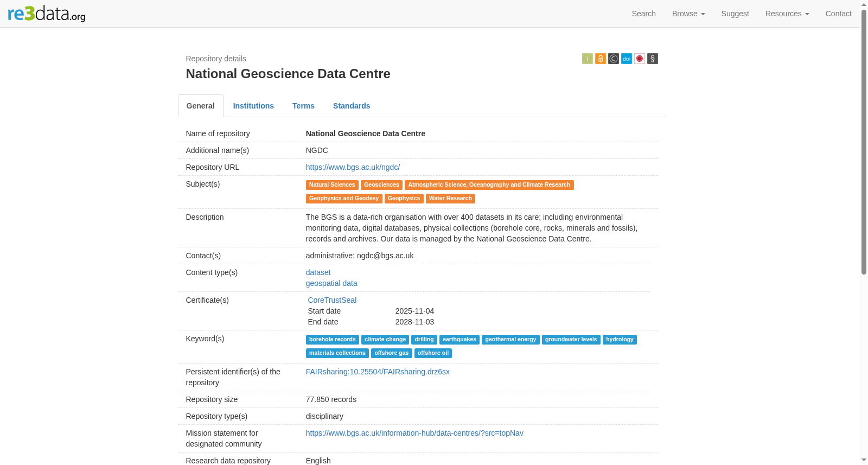868x465 pixels.
Task: Open the mission statement data-centres link
Action: point(414,433)
